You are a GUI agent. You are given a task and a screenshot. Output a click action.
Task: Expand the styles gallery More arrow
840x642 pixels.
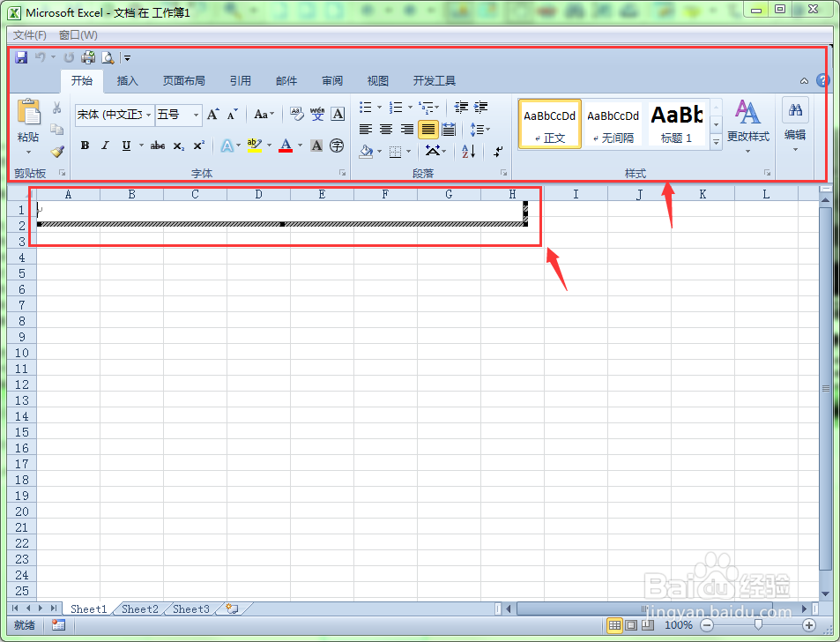click(x=716, y=142)
